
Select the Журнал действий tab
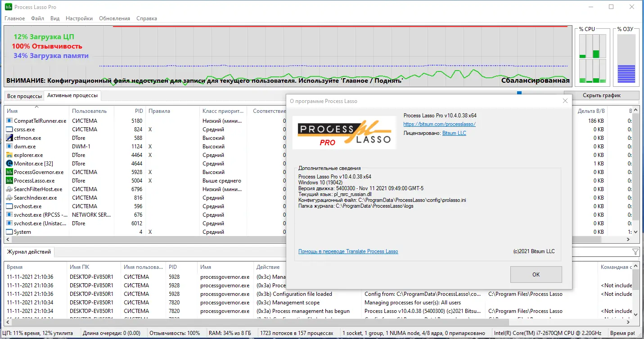coord(29,252)
